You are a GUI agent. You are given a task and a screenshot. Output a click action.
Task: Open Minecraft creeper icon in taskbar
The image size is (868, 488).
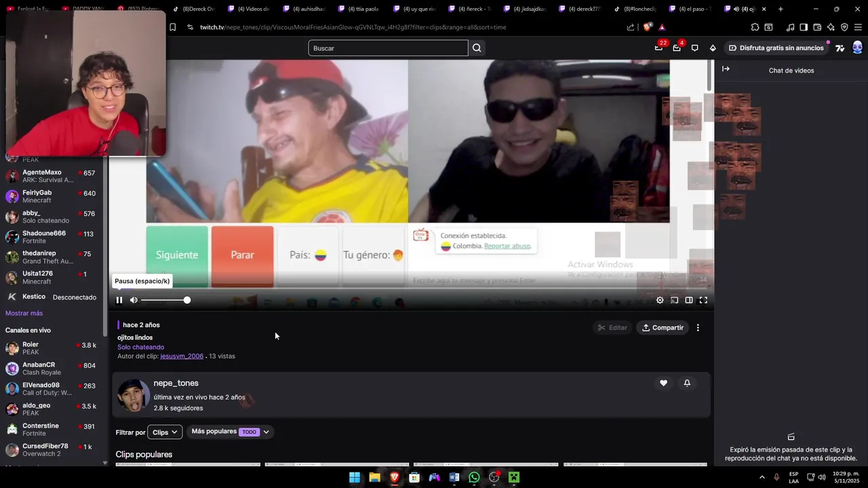(514, 477)
